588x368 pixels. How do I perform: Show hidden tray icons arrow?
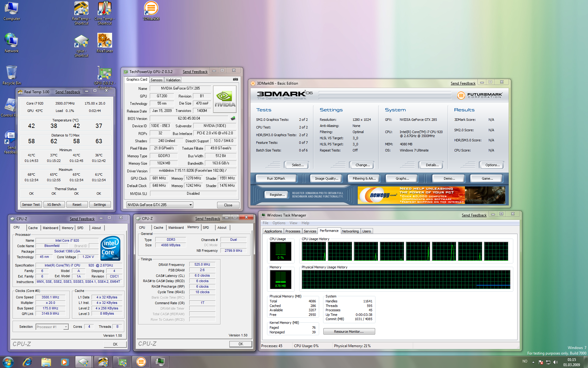tap(533, 362)
